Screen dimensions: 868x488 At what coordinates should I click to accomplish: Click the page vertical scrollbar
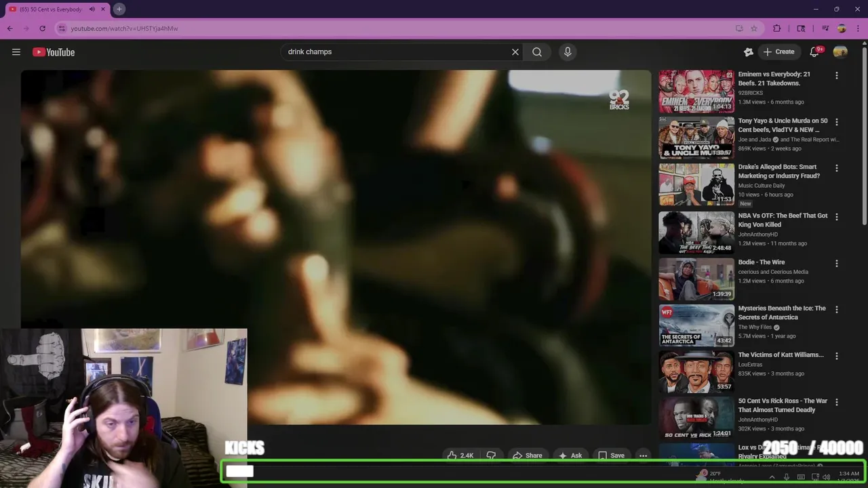(865, 136)
